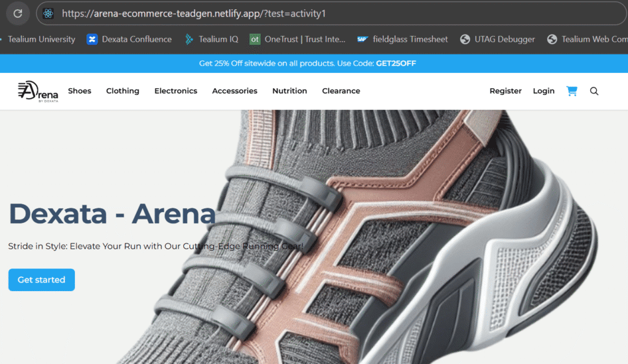Select the Clothing menu item
628x364 pixels.
(123, 91)
